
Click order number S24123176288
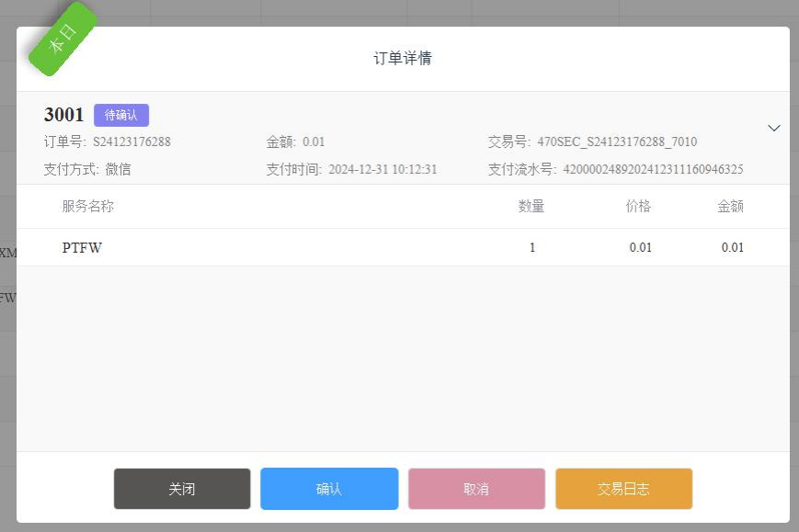click(131, 142)
